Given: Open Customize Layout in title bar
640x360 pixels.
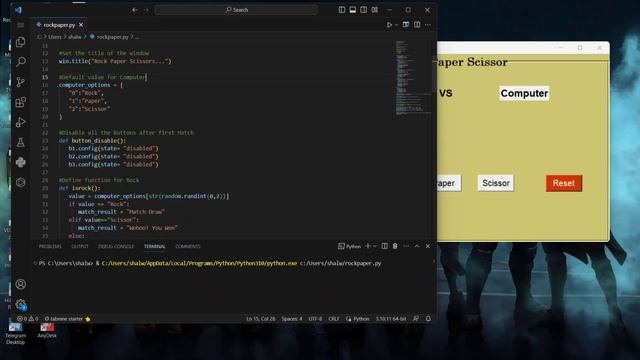Looking at the screenshot, I should click(x=374, y=10).
